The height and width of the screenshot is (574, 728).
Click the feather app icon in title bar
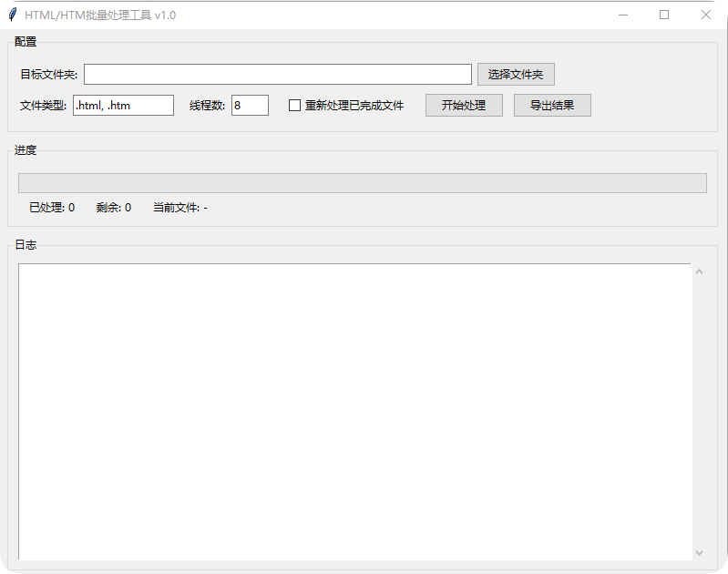pyautogui.click(x=12, y=15)
